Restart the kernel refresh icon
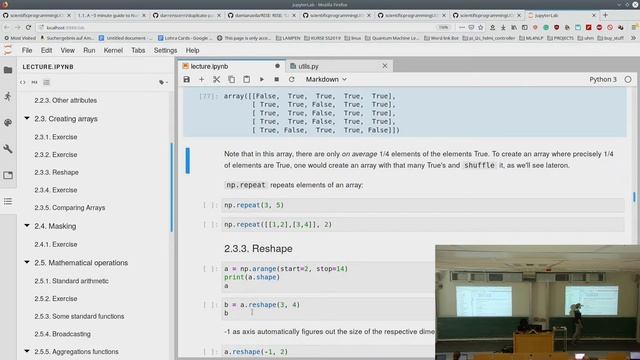Image resolution: width=640 pixels, height=360 pixels. (291, 79)
